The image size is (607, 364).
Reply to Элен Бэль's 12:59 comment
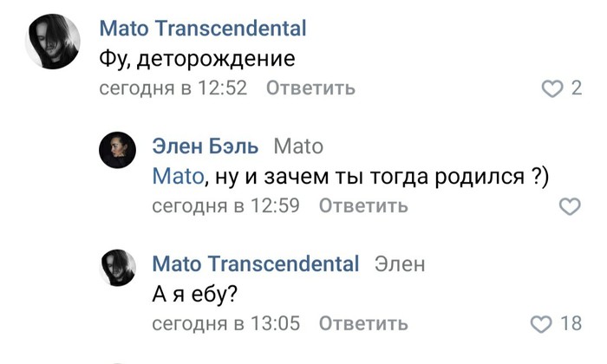click(x=362, y=206)
